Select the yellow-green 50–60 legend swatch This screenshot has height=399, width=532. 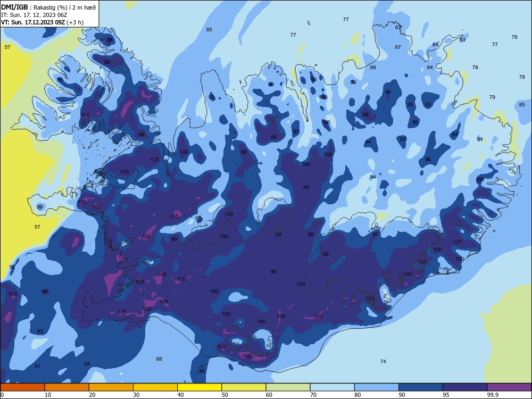click(x=244, y=387)
